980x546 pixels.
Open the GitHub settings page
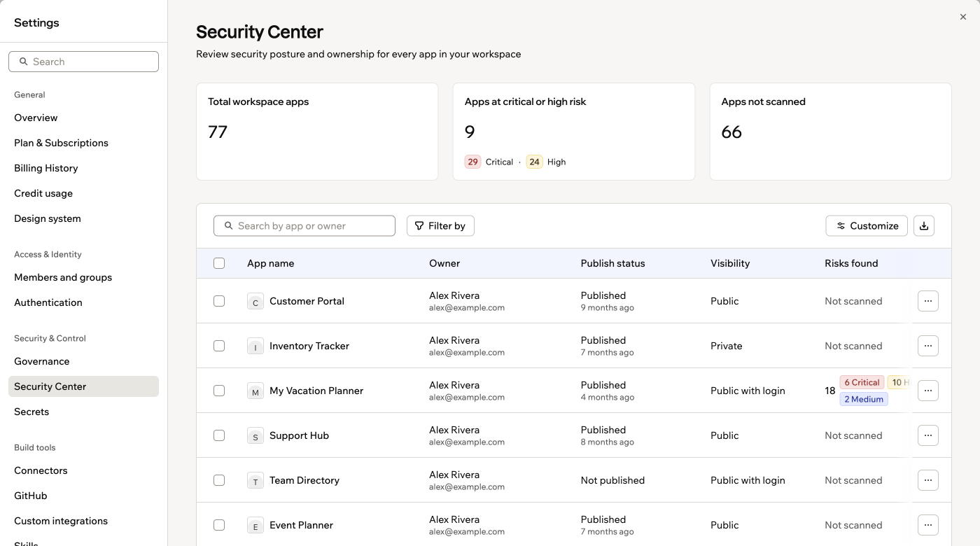[x=83, y=496]
